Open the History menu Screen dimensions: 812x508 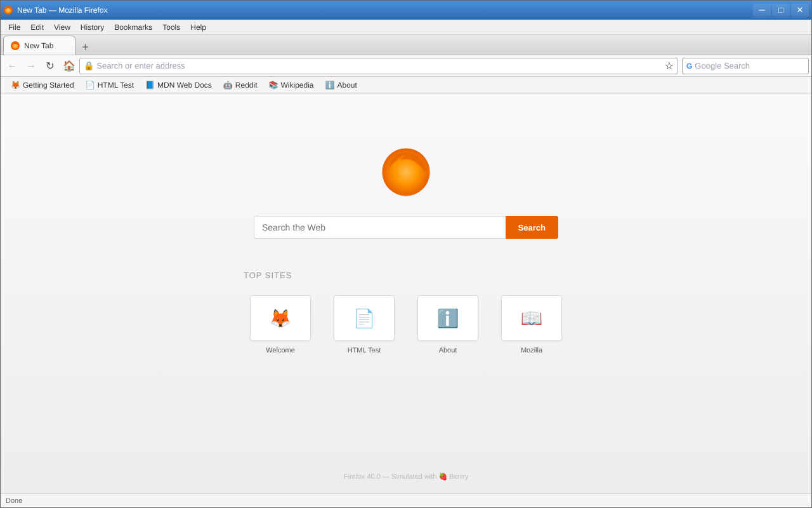[x=92, y=27]
